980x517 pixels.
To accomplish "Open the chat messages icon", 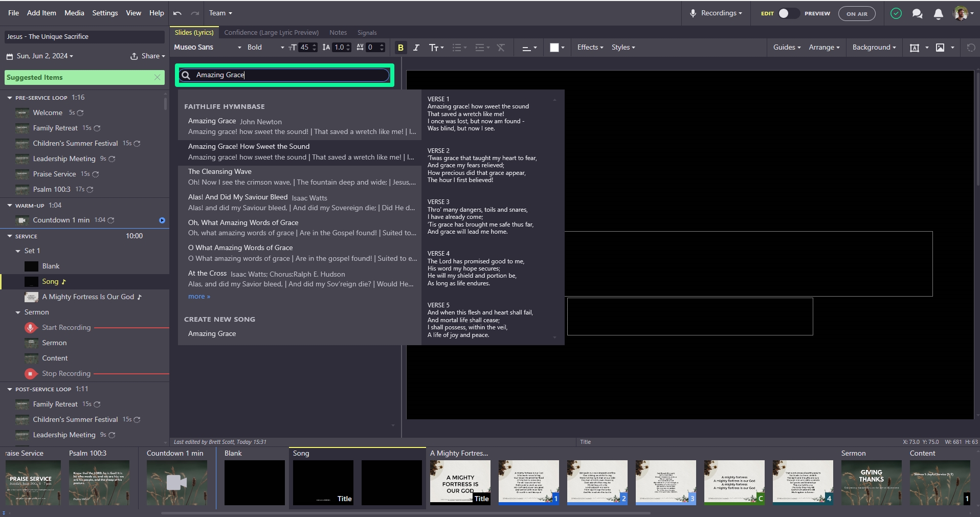I will pos(917,14).
